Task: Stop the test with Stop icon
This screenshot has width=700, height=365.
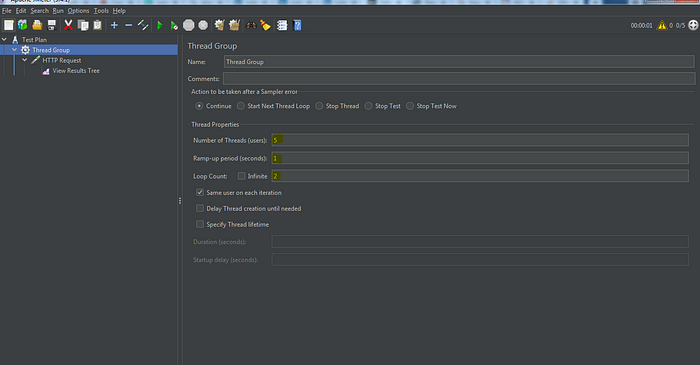Action: [x=189, y=25]
